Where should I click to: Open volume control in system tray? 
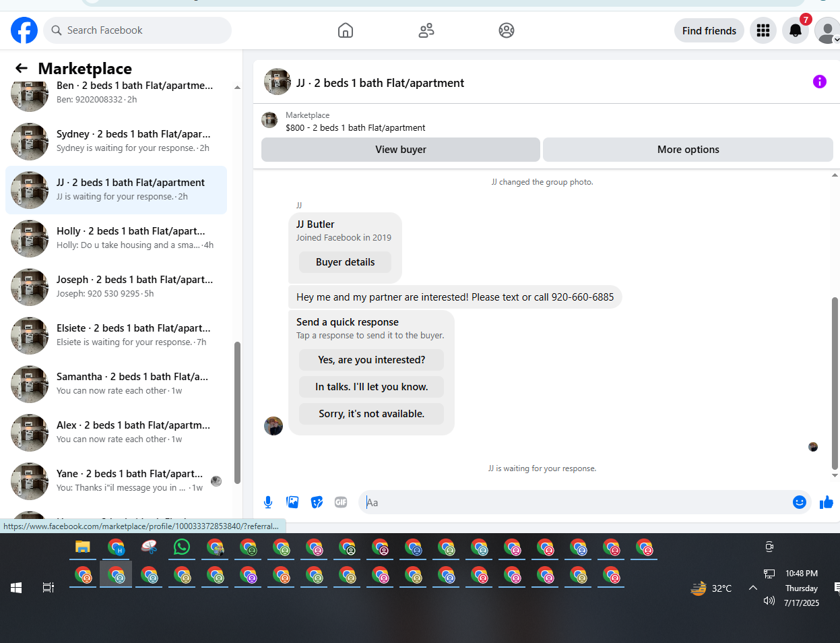[x=769, y=601]
